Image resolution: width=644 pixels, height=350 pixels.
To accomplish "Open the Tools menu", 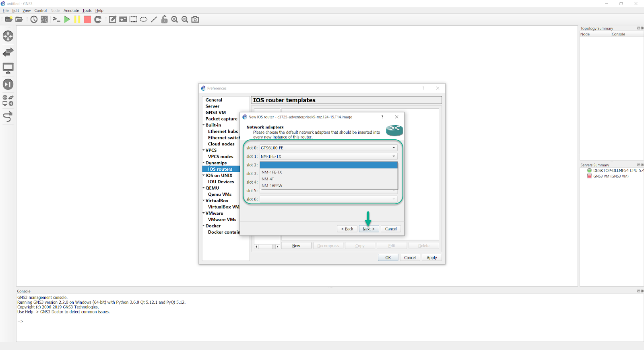I will [87, 10].
